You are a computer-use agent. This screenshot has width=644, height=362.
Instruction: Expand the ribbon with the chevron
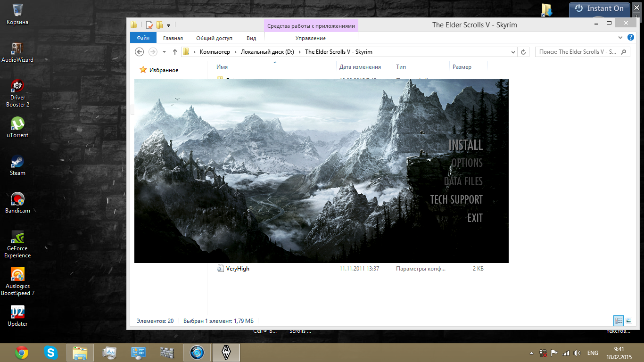[620, 38]
